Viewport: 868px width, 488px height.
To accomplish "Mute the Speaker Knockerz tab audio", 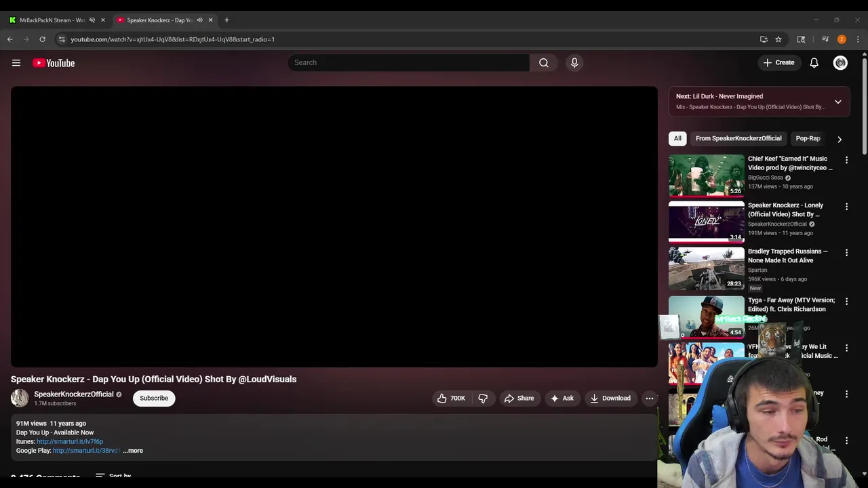I will tap(199, 20).
